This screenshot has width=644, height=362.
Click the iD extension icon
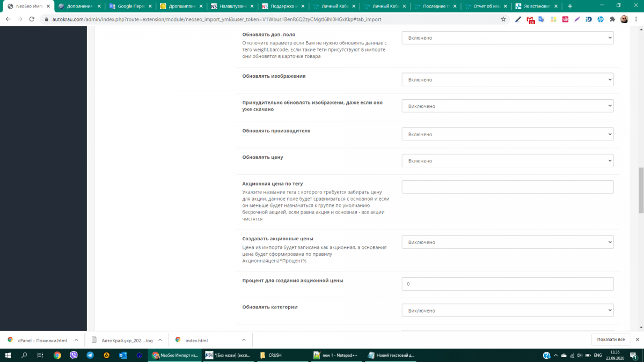click(589, 19)
